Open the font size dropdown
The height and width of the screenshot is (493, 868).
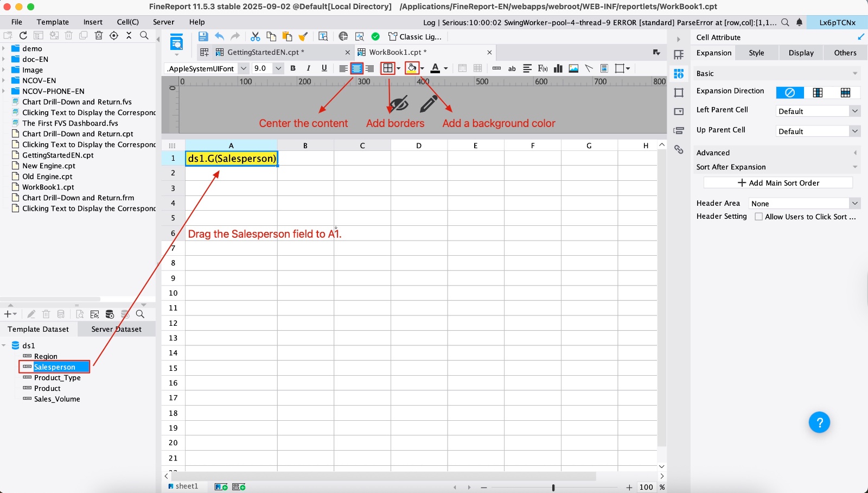point(278,68)
